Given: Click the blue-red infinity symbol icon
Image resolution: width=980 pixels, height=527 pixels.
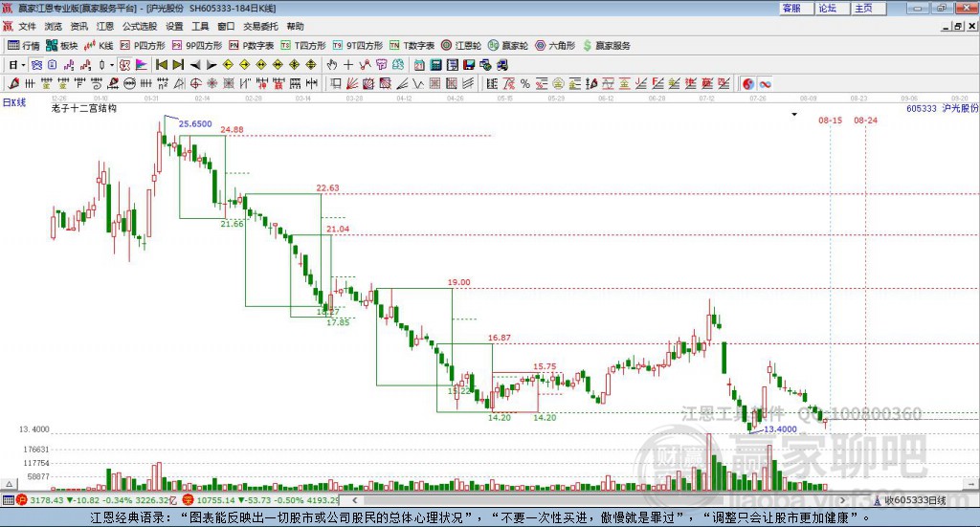Looking at the screenshot, I should [765, 83].
